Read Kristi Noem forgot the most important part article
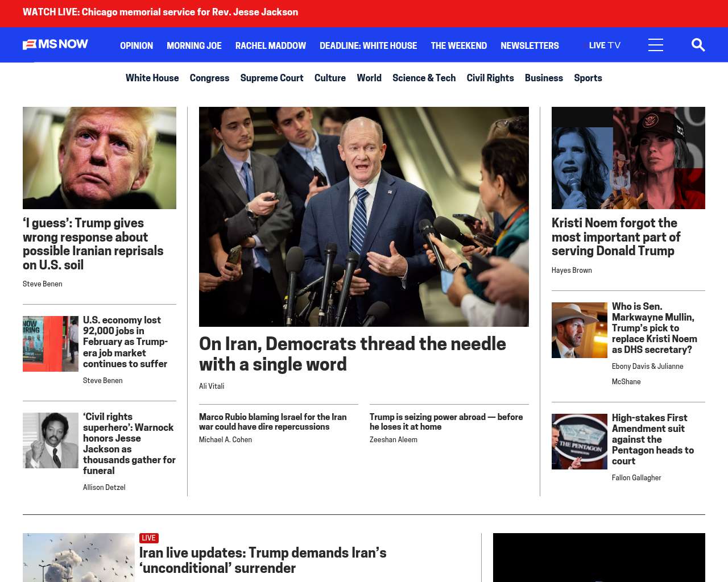The width and height of the screenshot is (728, 582). 616,237
